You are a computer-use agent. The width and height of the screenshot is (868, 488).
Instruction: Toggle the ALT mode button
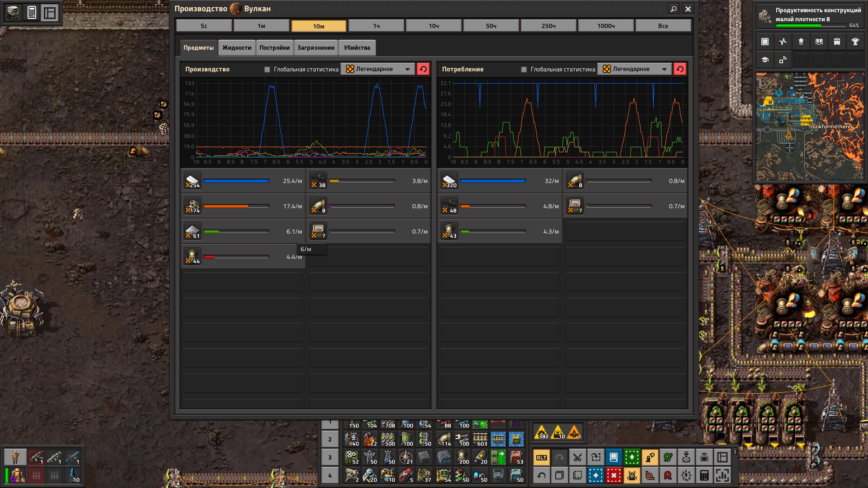tap(541, 457)
